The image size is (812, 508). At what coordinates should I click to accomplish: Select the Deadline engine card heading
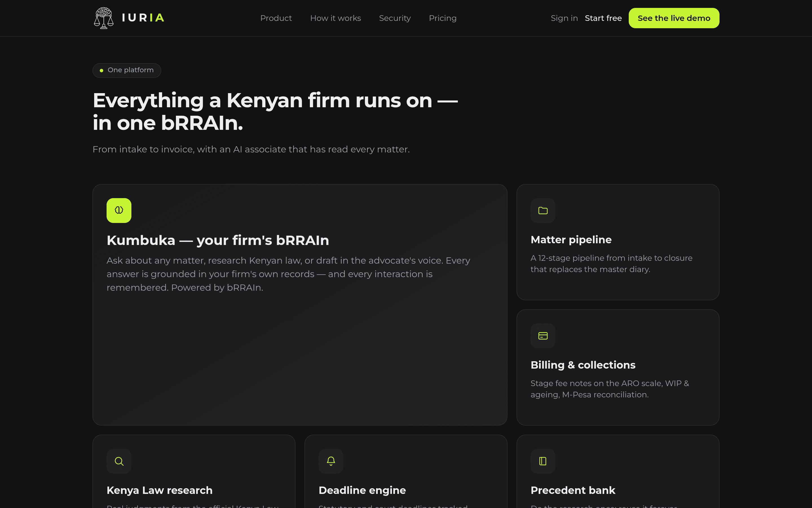[x=362, y=490]
